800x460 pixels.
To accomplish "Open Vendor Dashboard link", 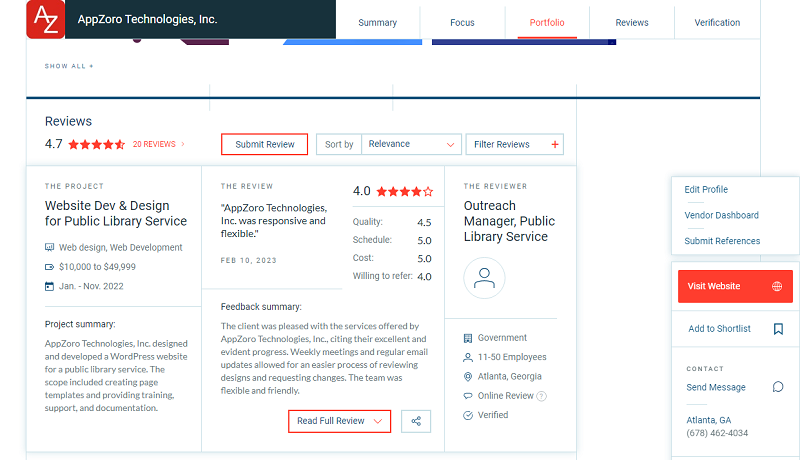I will (721, 215).
